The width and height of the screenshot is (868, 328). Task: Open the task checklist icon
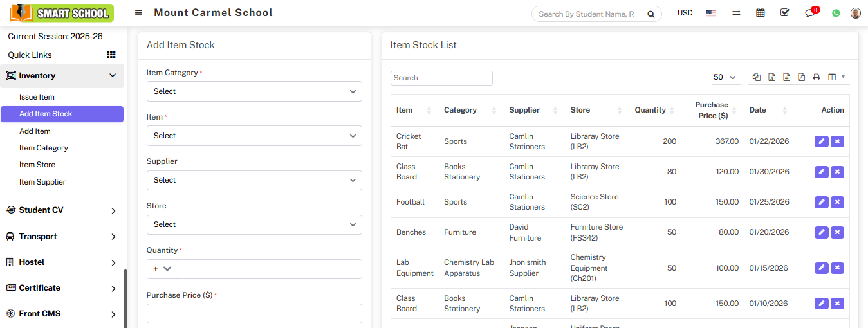784,13
